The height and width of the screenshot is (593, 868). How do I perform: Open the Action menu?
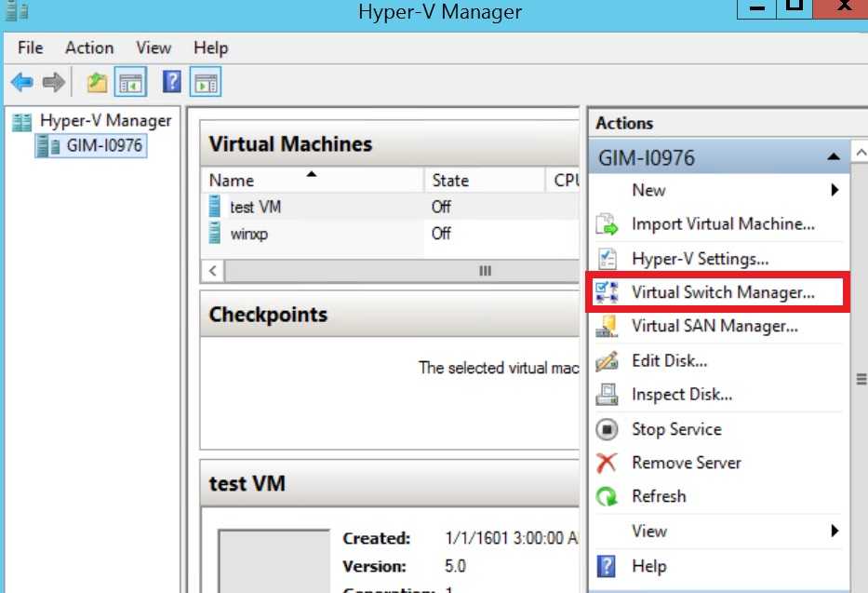tap(89, 47)
